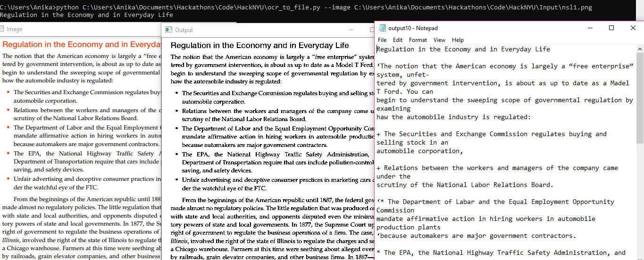644x260 pixels.
Task: Click the first line 'Regulation in the Economy' in Notepad
Action: pos(463,49)
